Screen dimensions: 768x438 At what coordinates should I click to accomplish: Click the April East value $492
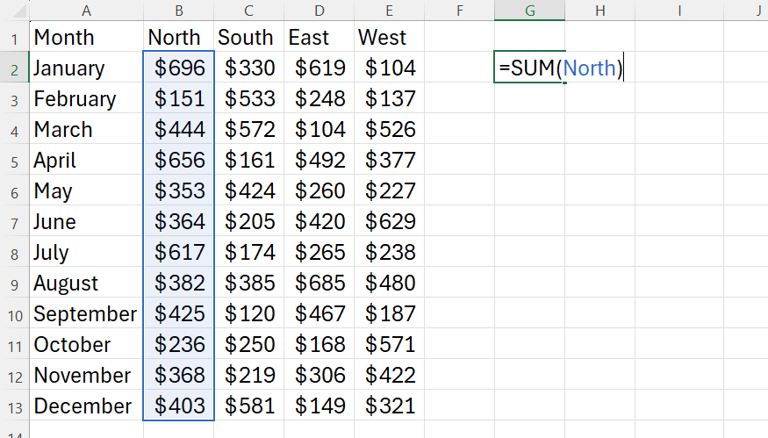319,160
